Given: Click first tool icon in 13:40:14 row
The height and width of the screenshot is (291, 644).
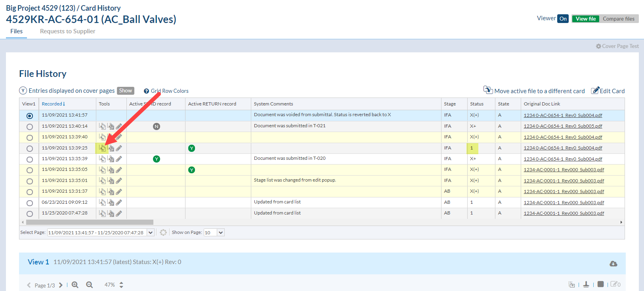Looking at the screenshot, I should click(102, 126).
